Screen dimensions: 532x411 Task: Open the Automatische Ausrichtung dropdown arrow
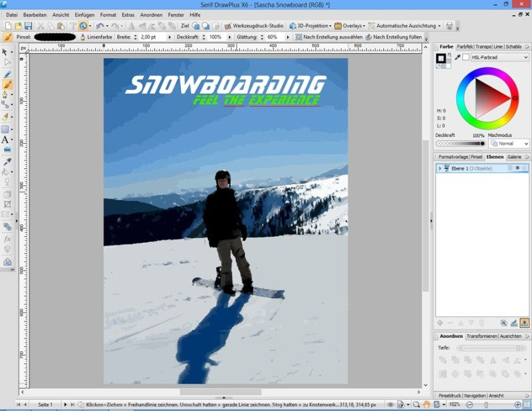(440, 26)
